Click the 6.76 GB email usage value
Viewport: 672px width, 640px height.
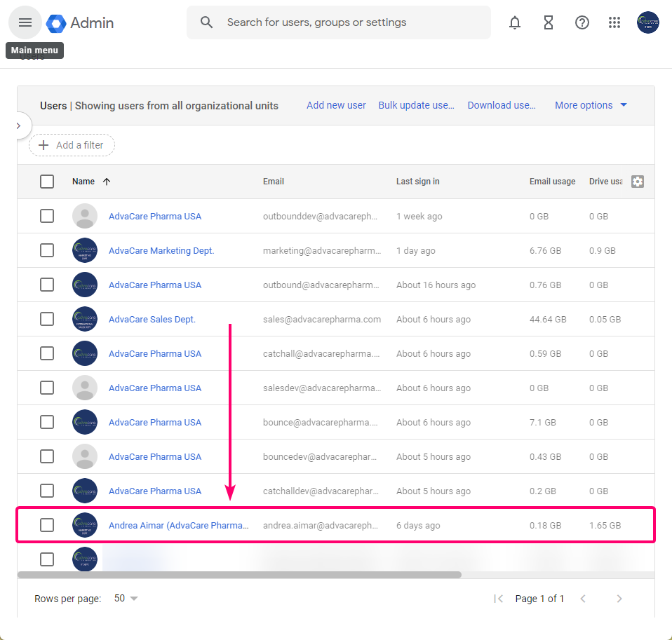pos(545,251)
